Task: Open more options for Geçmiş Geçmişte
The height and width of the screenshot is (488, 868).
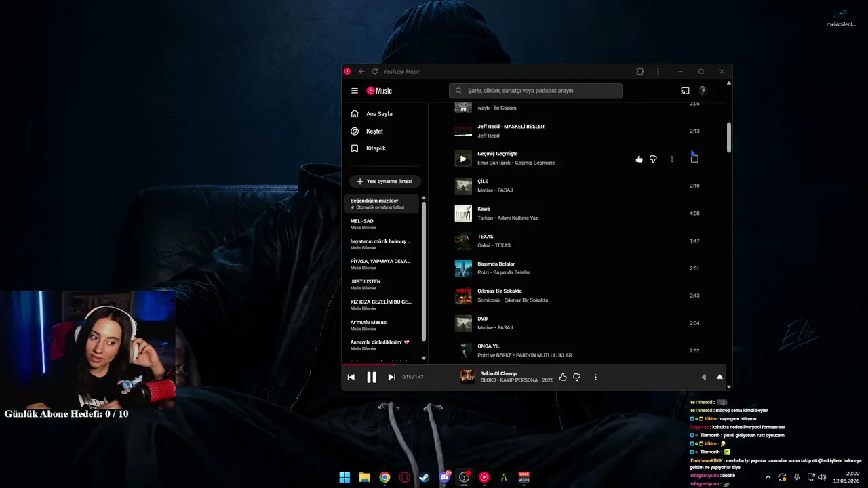Action: coord(672,159)
